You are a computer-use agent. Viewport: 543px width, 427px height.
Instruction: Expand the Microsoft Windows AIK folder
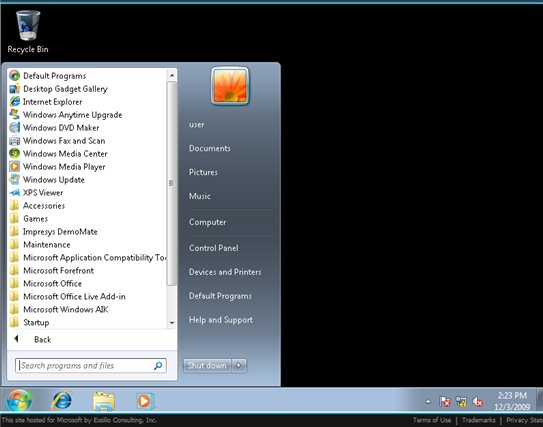[x=59, y=309]
